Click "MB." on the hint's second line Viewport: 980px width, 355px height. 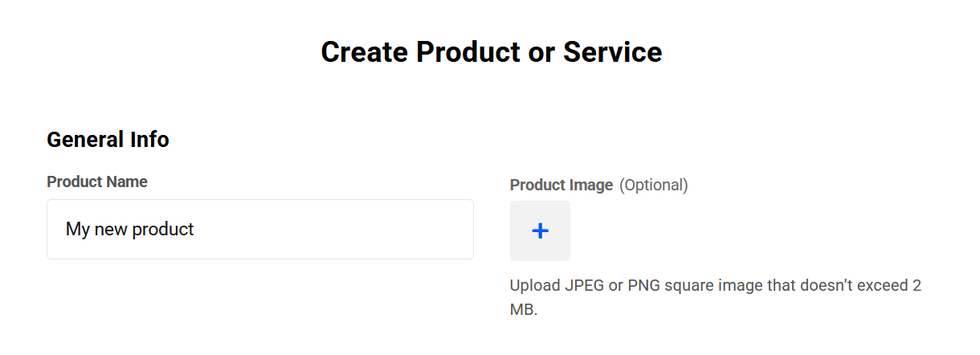coord(524,309)
